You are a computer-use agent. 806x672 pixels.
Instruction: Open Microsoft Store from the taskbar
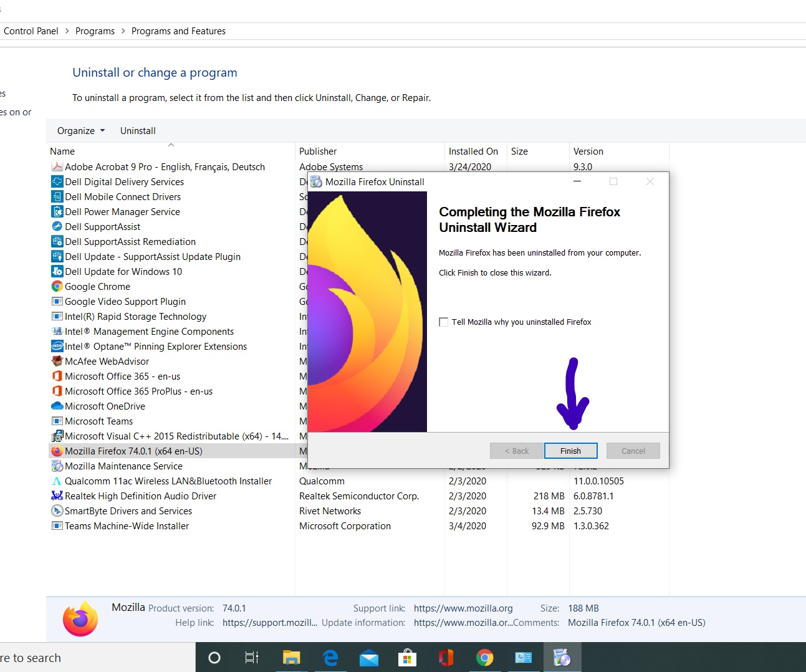408,657
